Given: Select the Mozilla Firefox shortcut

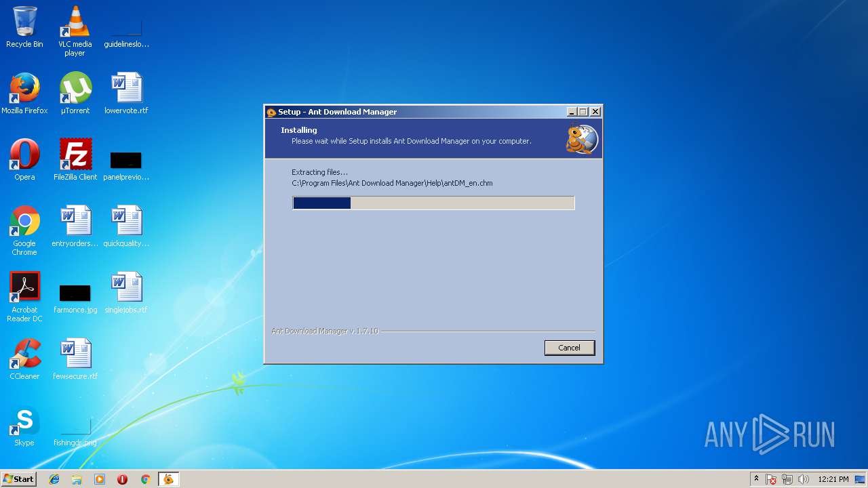Looking at the screenshot, I should tap(24, 94).
